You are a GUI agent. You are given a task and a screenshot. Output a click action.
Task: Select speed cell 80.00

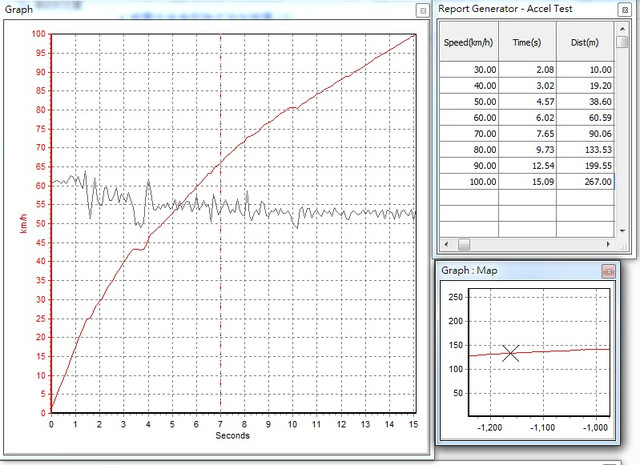[469, 149]
